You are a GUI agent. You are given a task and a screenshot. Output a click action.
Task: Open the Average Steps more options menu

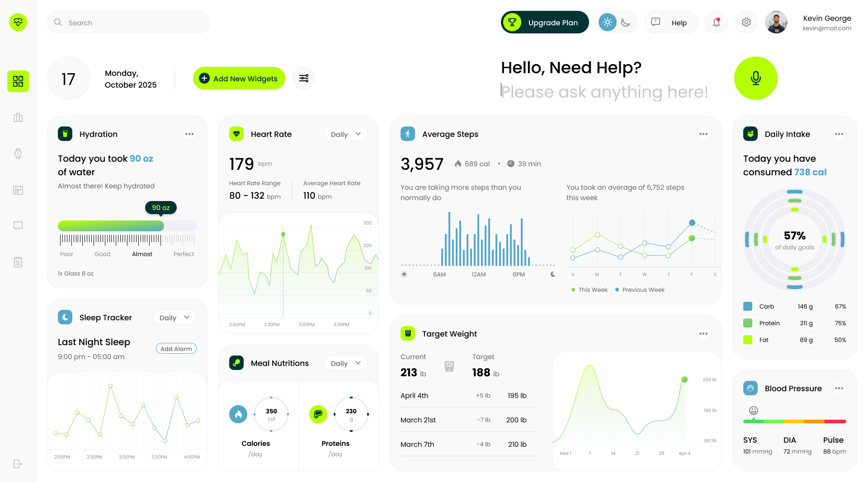click(703, 134)
